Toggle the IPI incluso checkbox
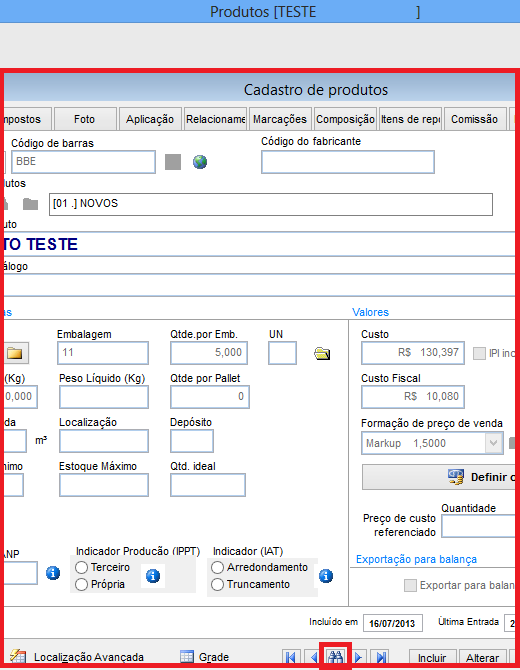Viewport: 520px width, 670px height. (479, 353)
